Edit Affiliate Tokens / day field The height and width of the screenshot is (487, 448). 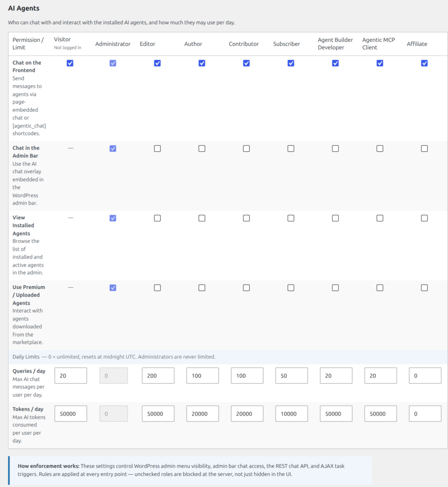425,413
